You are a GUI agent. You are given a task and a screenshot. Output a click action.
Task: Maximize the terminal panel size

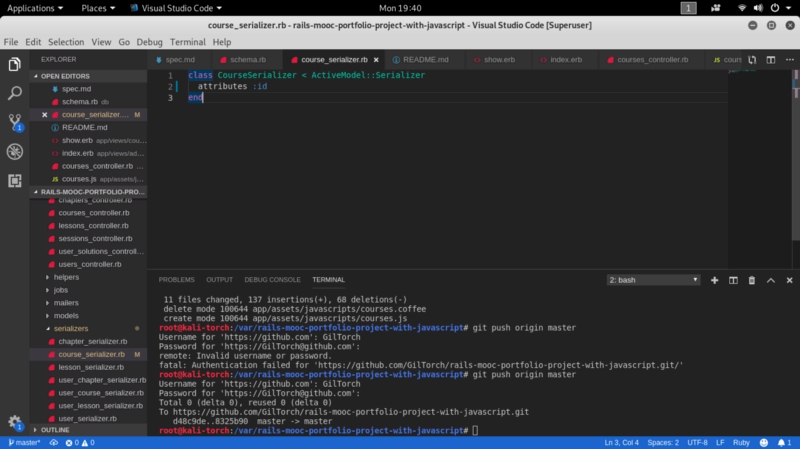coord(770,280)
